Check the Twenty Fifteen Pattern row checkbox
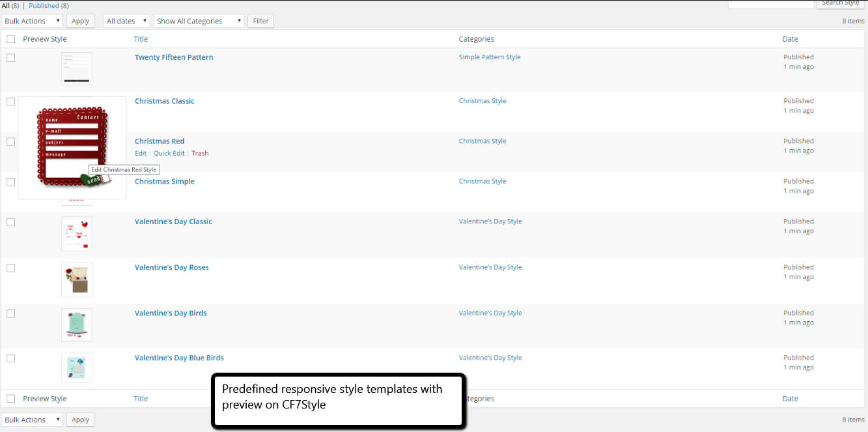The image size is (868, 432). (x=10, y=57)
